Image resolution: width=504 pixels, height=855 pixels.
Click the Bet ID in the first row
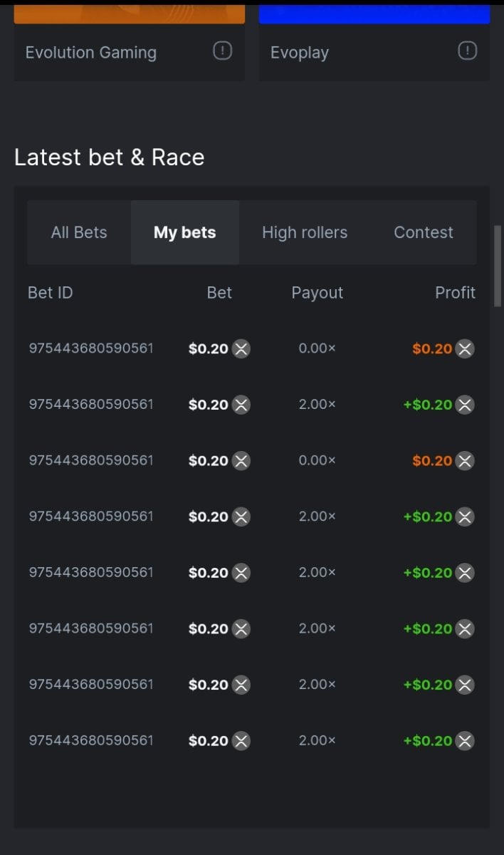pyautogui.click(x=91, y=348)
